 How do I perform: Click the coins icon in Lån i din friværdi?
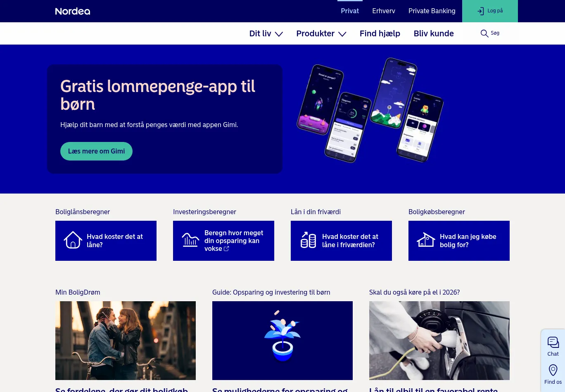308,240
